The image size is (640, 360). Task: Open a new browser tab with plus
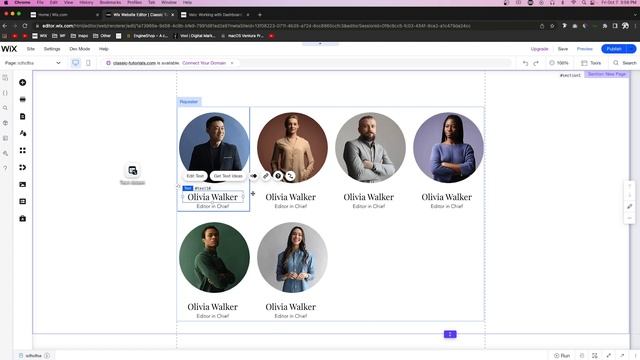tap(260, 15)
